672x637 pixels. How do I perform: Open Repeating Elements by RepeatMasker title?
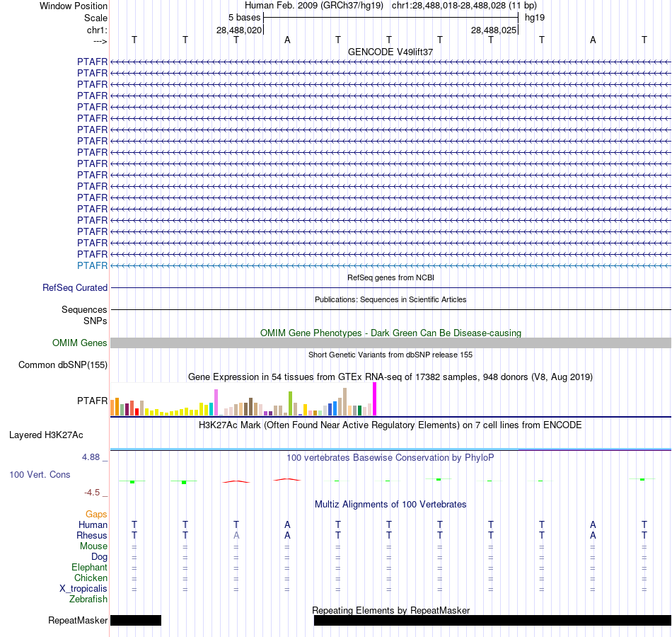point(390,610)
